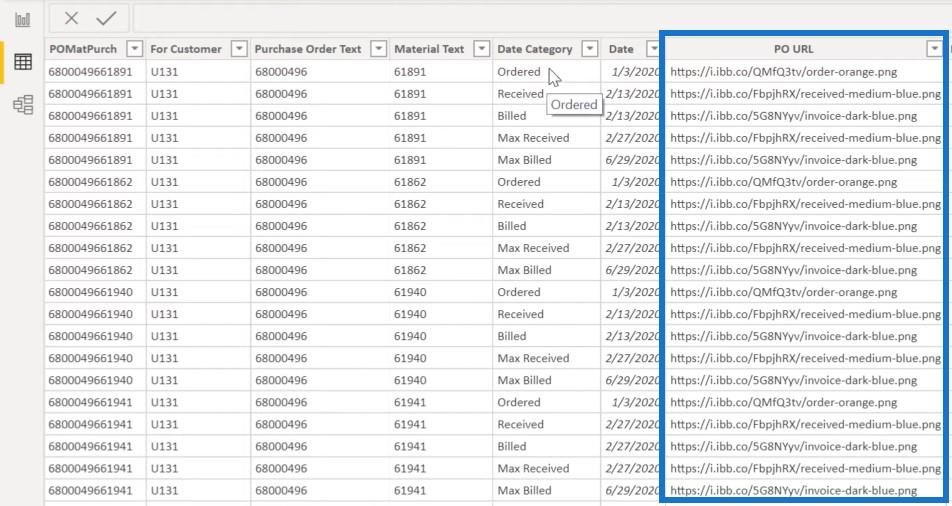Click U131 in the 6800049661862 Max Received row
The height and width of the screenshot is (506, 952).
tap(165, 248)
